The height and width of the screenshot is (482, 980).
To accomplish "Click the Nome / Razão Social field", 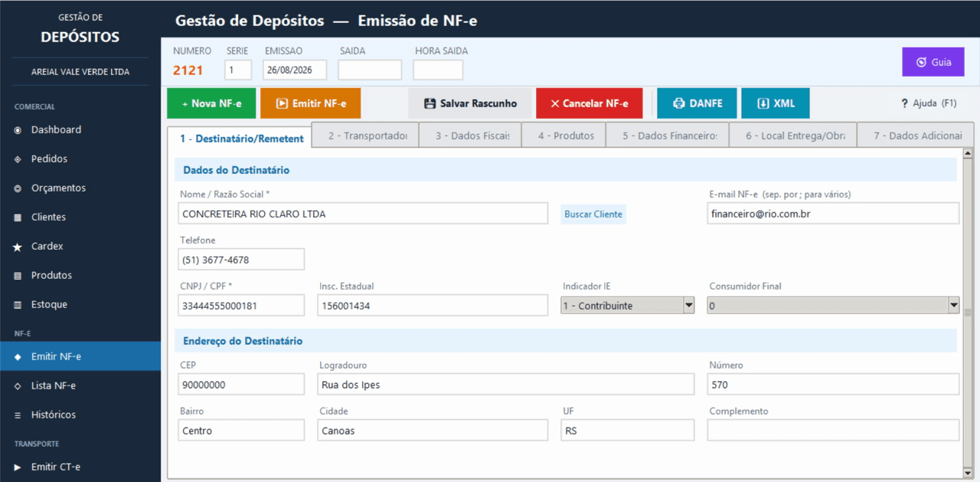I will pyautogui.click(x=363, y=214).
